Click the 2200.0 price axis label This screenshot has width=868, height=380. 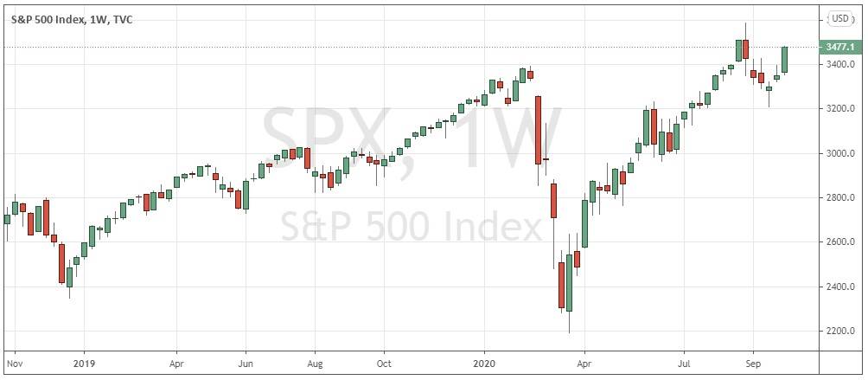pos(839,332)
